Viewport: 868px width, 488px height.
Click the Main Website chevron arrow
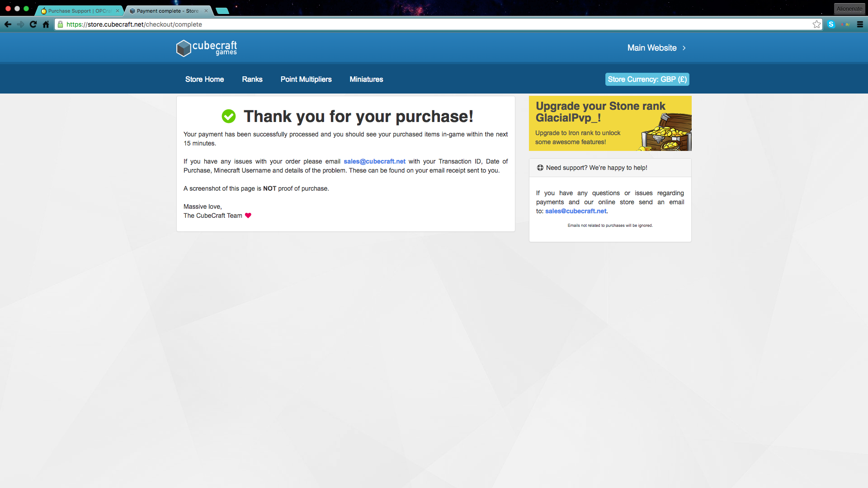684,48
